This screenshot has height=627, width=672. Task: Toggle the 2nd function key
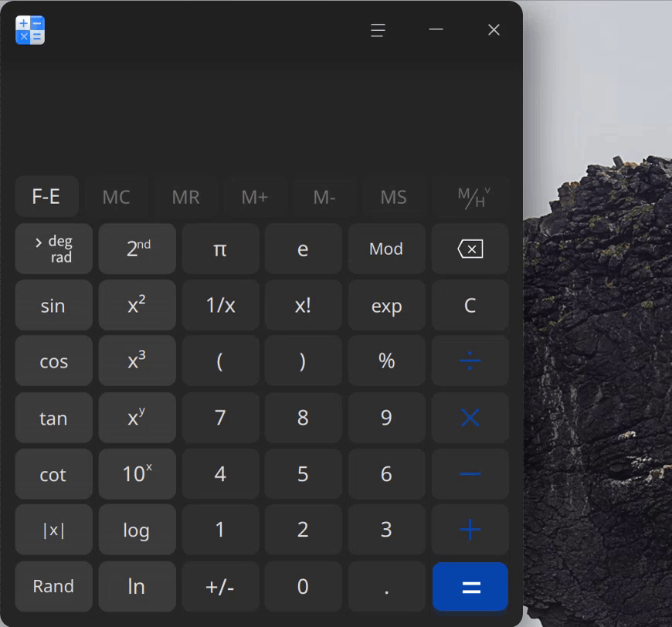click(137, 249)
